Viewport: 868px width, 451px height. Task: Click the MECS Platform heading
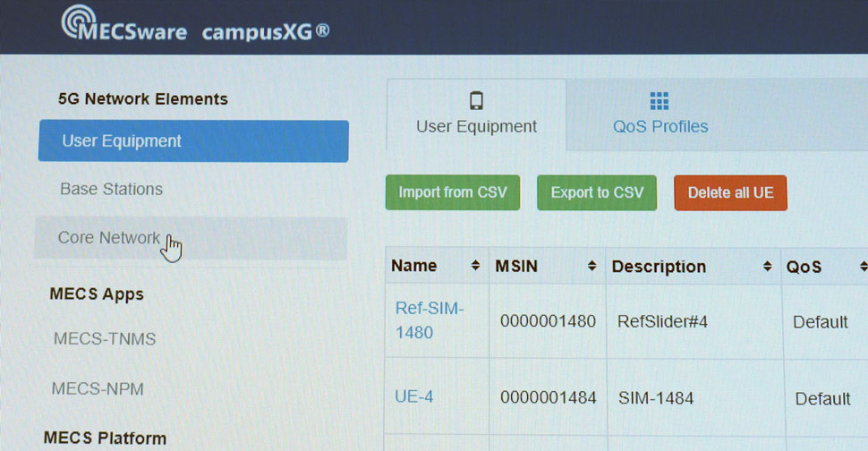tap(105, 438)
